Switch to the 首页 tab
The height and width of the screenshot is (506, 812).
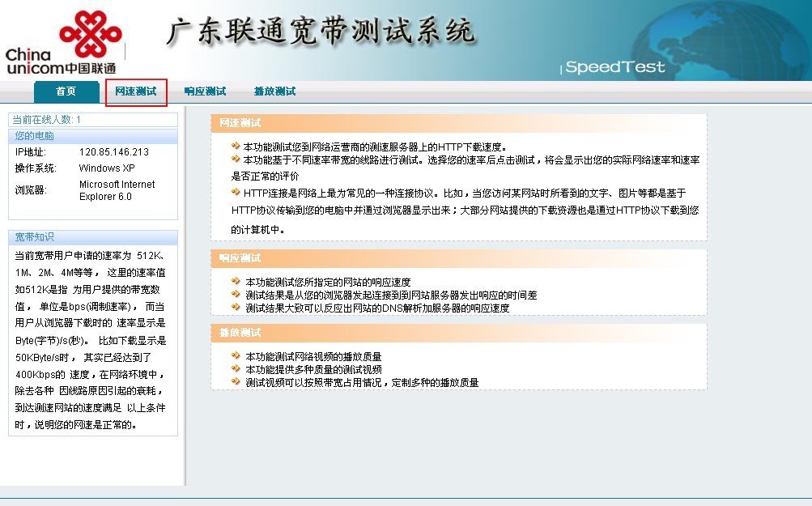pyautogui.click(x=66, y=91)
